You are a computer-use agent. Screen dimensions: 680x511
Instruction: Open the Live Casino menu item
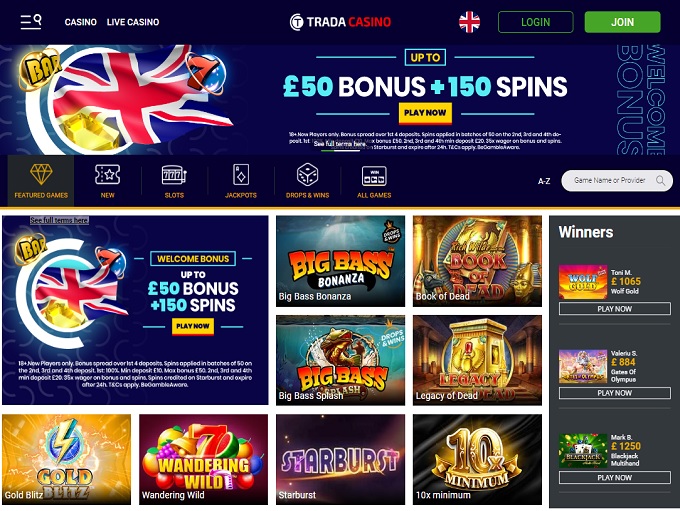pos(133,22)
